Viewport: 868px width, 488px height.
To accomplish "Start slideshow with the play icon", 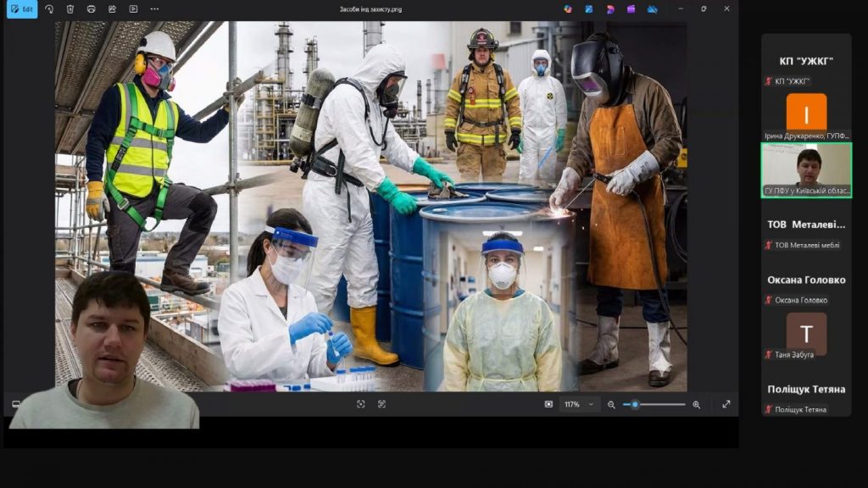I will pyautogui.click(x=133, y=8).
